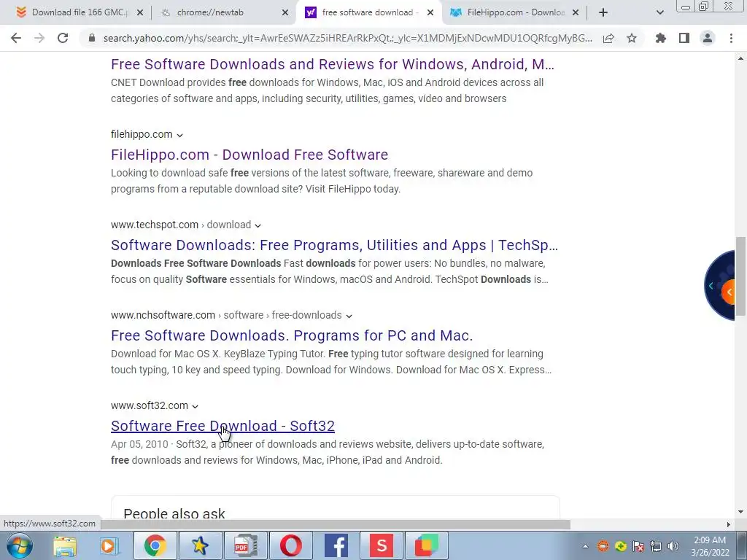Viewport: 747px width, 560px height.
Task: Open Software Free Download - Soft32 link
Action: [222, 426]
